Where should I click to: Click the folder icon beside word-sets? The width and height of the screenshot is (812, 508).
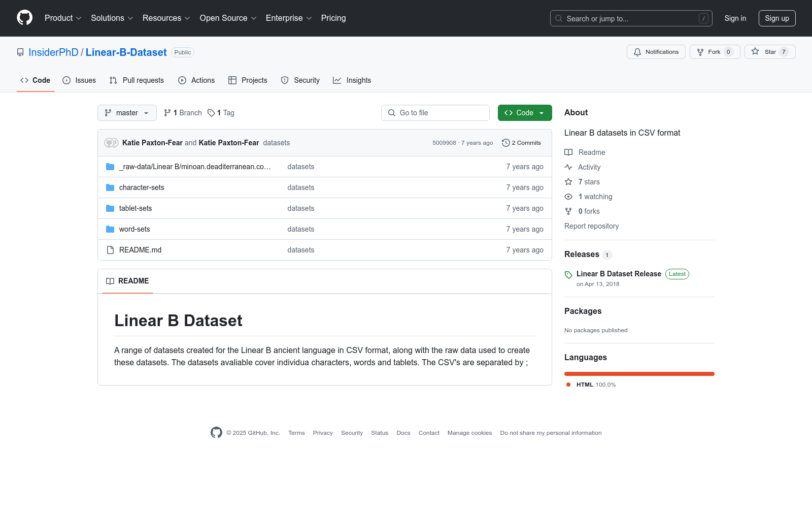click(x=110, y=229)
